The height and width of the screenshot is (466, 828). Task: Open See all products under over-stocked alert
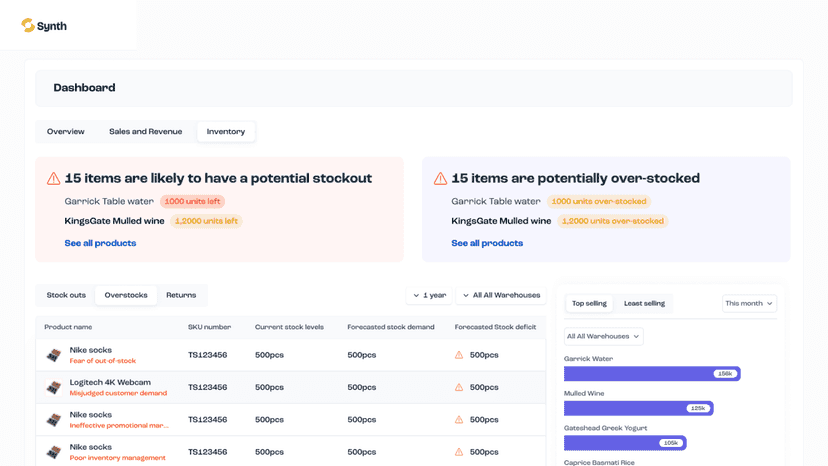coord(487,243)
